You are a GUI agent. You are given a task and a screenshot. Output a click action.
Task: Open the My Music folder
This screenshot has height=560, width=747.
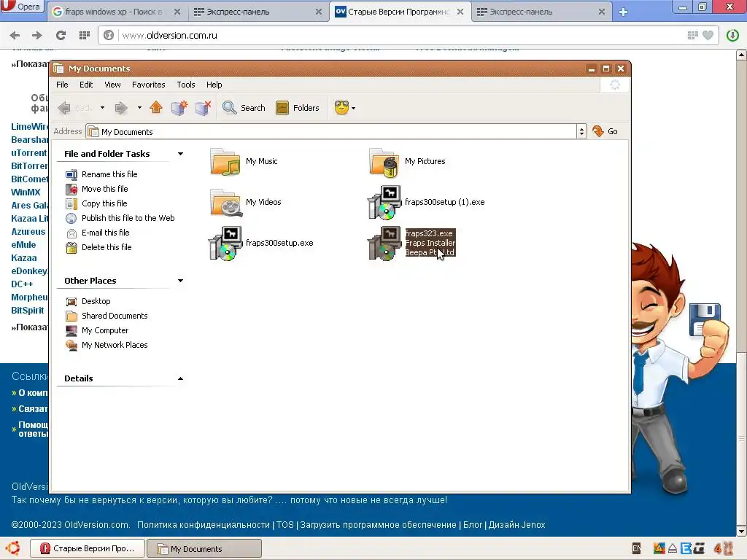click(x=244, y=161)
